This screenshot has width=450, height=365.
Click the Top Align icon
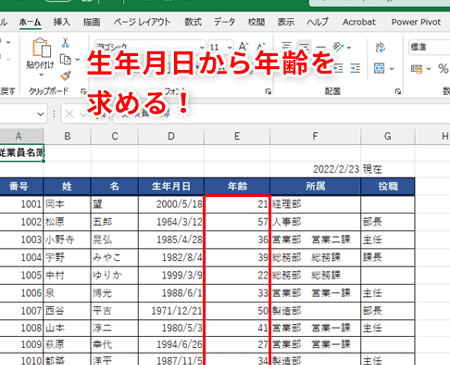point(287,47)
